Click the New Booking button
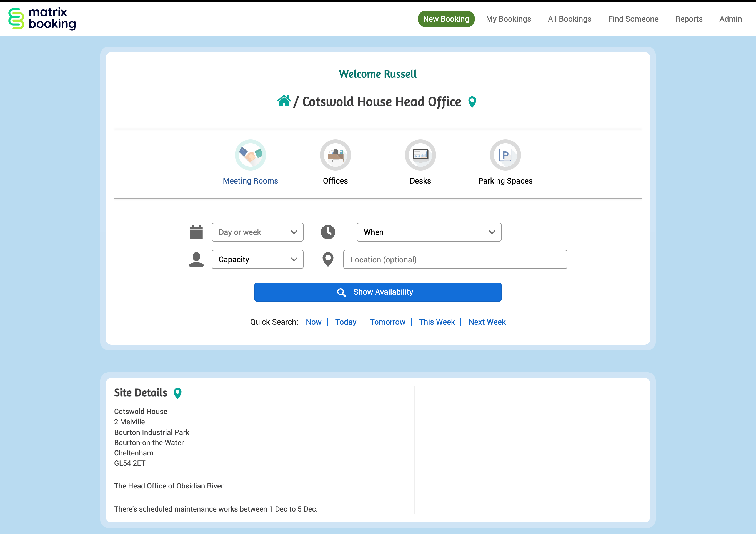Image resolution: width=756 pixels, height=534 pixels. (x=446, y=19)
